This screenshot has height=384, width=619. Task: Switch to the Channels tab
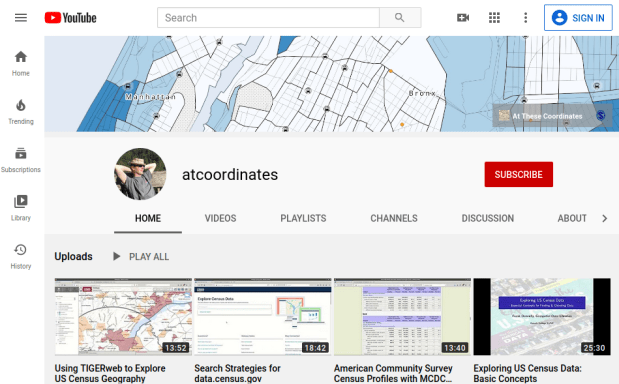(394, 218)
